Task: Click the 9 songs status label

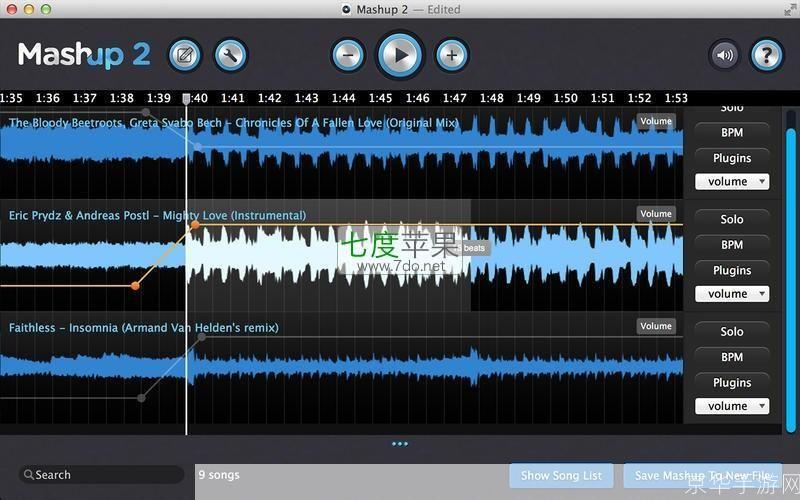Action: coord(219,475)
